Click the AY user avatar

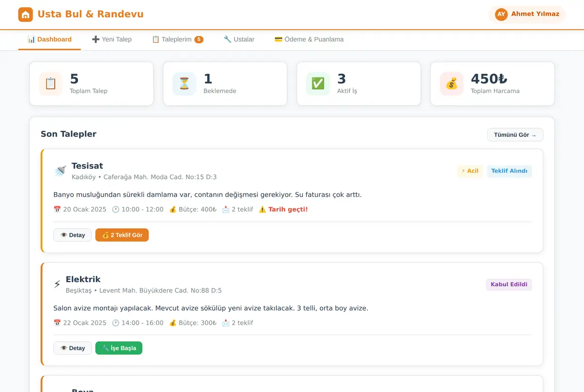(x=501, y=14)
